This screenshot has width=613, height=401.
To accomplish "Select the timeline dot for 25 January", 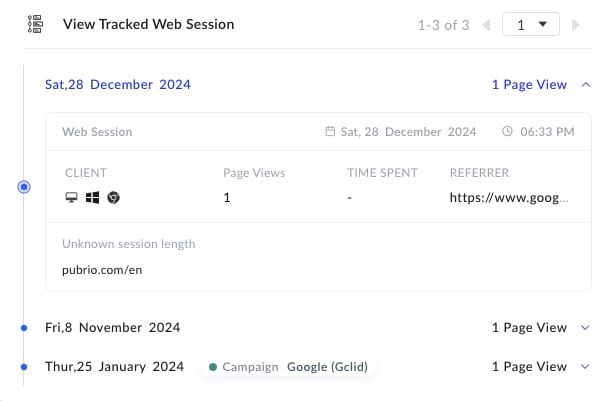I will coord(24,367).
